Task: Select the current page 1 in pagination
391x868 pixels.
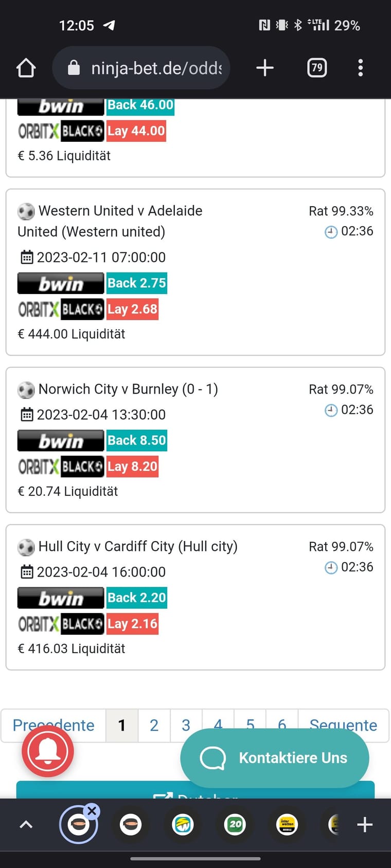Action: point(122,725)
